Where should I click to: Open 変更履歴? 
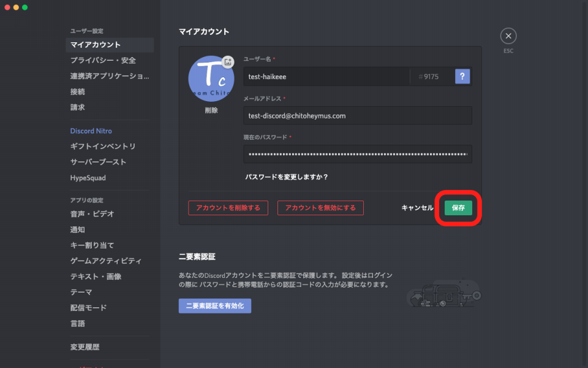tap(110, 347)
